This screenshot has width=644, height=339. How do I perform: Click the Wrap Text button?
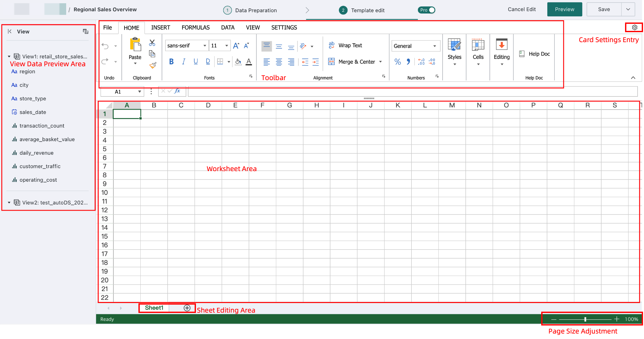[345, 45]
